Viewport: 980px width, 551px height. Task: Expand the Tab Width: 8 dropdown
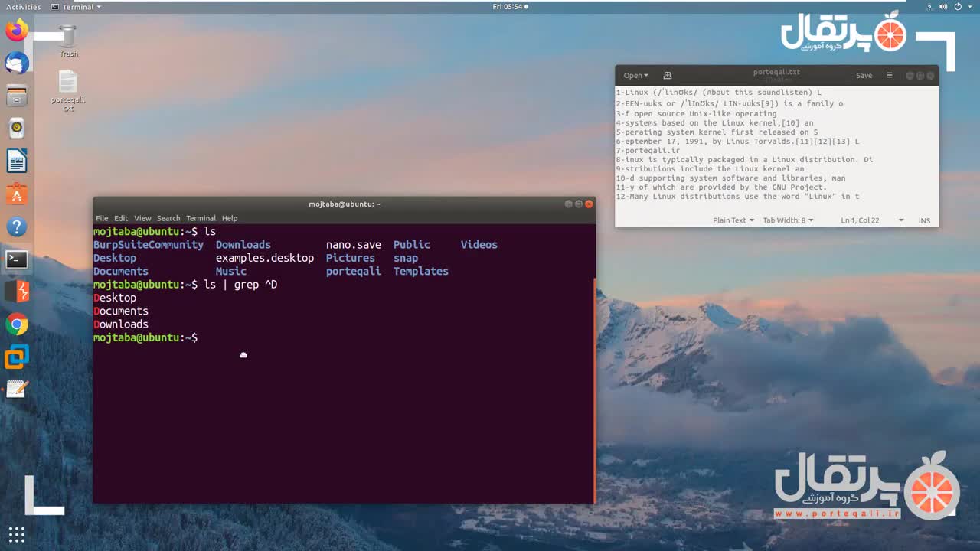tap(788, 220)
